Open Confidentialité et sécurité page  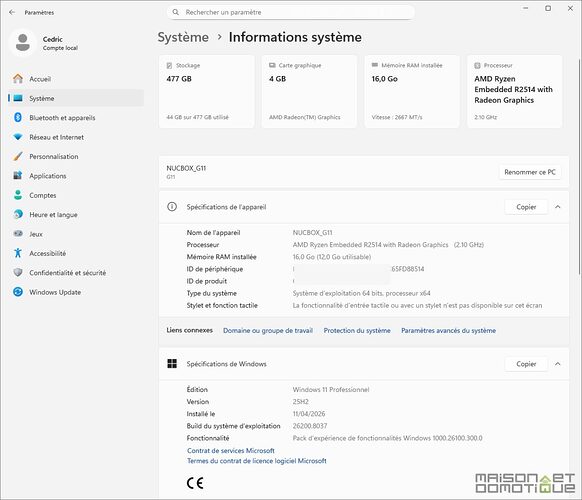tap(76, 272)
